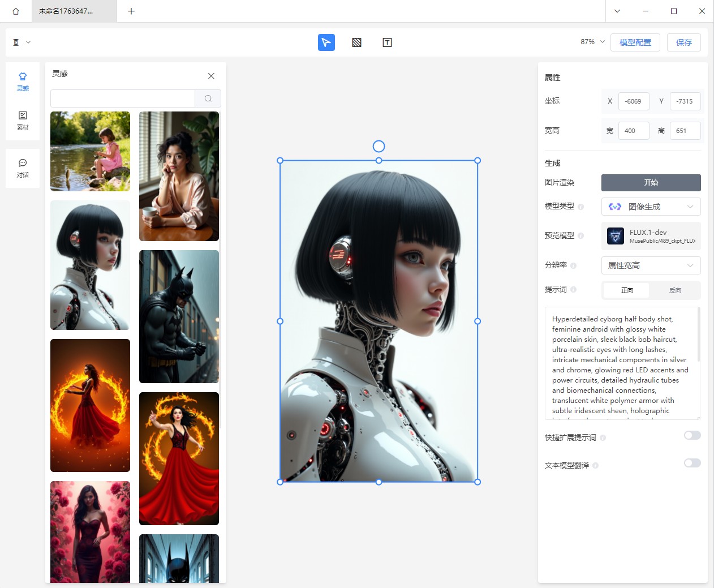Select the text tool icon
The width and height of the screenshot is (714, 588).
pyautogui.click(x=387, y=42)
